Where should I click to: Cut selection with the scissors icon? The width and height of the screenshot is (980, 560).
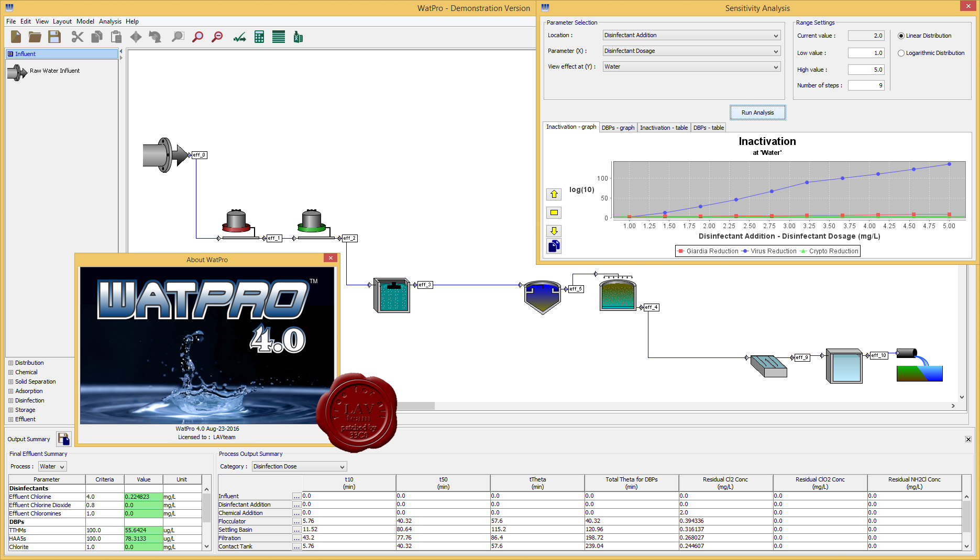(x=78, y=37)
